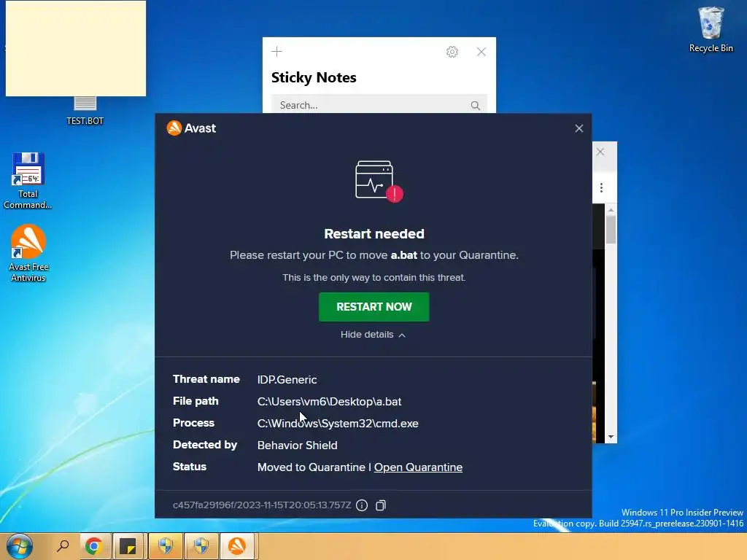The height and width of the screenshot is (560, 747).
Task: Click the Avast taskbar icon
Action: [237, 546]
